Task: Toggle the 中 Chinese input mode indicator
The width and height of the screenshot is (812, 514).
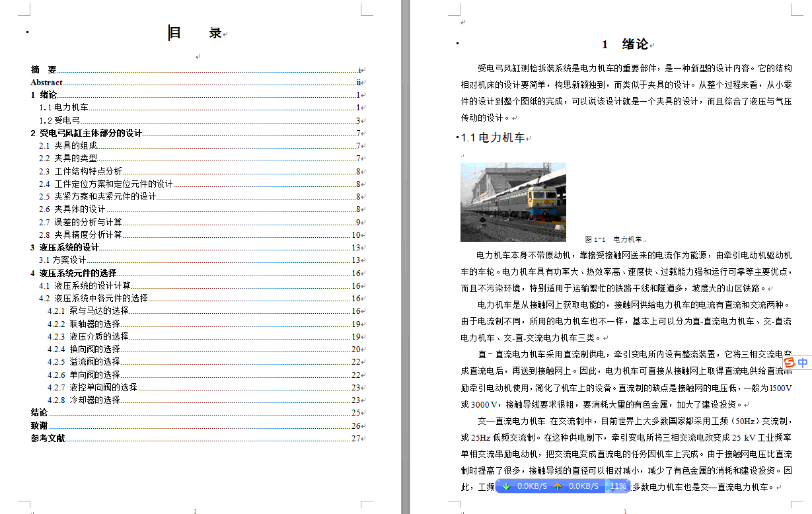Action: pyautogui.click(x=803, y=362)
